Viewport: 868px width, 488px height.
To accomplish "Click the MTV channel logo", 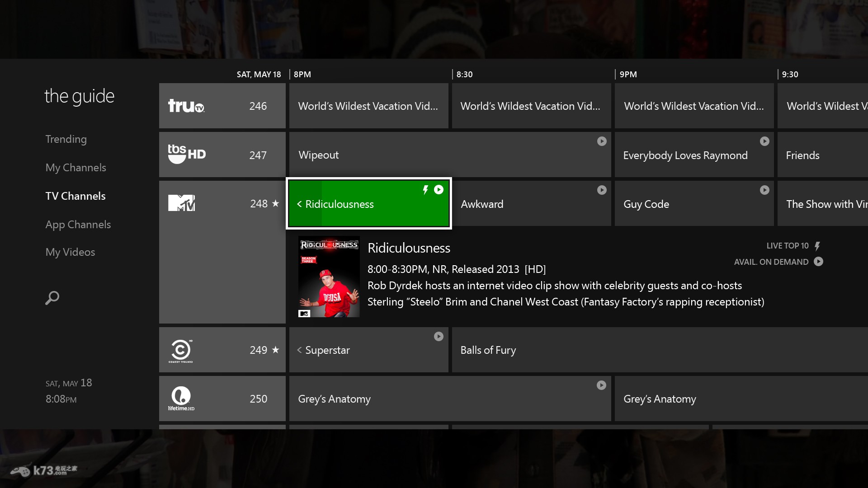I will (x=182, y=203).
